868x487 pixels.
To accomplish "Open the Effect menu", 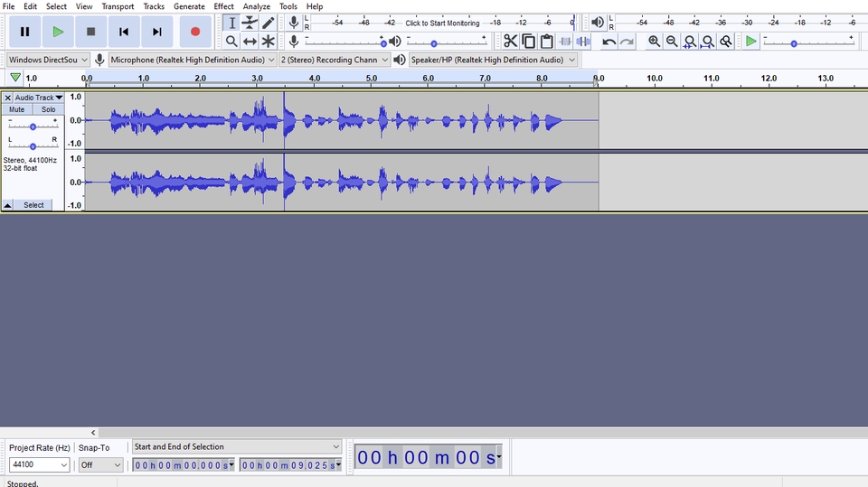I will 223,6.
